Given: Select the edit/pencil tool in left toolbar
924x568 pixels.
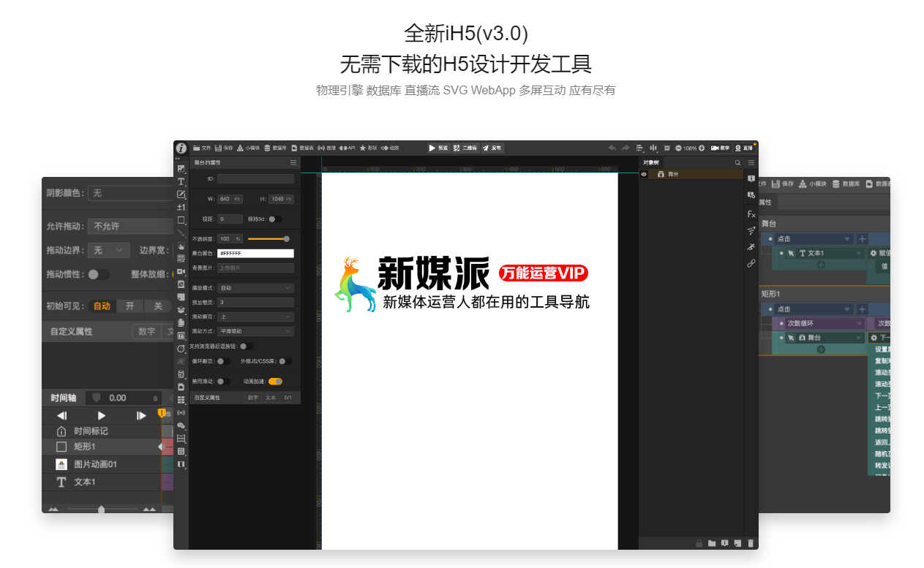Looking at the screenshot, I should click(x=181, y=194).
